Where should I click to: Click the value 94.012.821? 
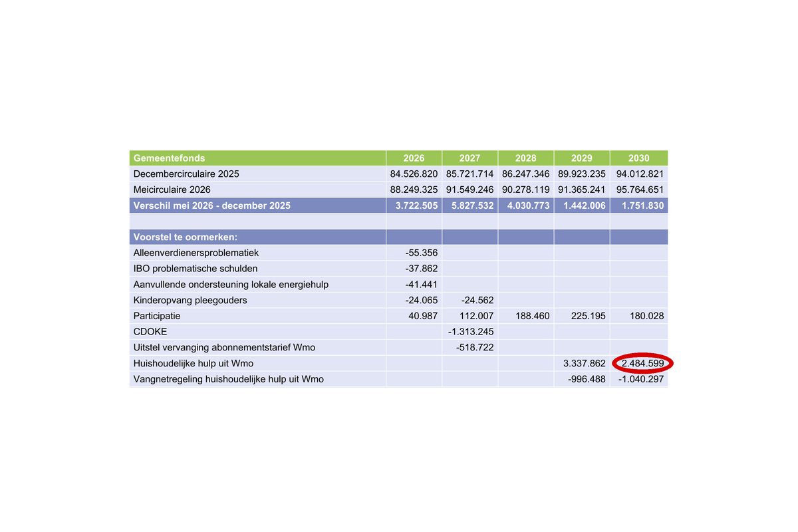pos(640,174)
